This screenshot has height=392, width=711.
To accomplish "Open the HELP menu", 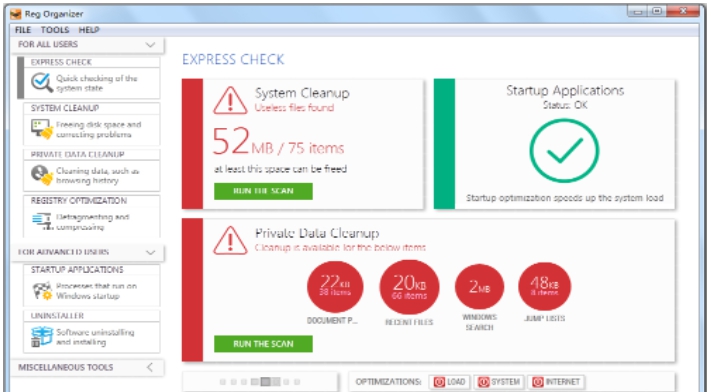I will [89, 30].
